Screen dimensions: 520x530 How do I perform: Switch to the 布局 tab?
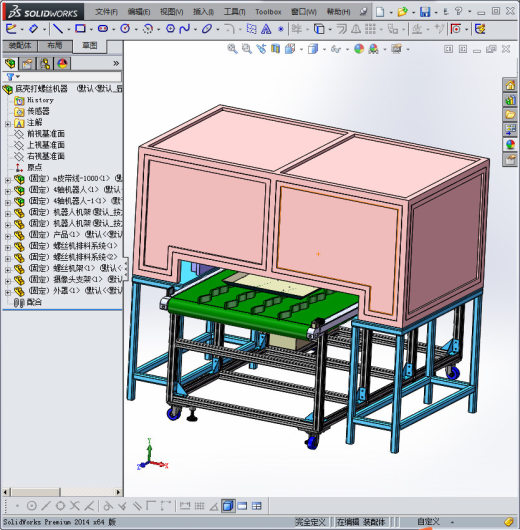[x=55, y=46]
